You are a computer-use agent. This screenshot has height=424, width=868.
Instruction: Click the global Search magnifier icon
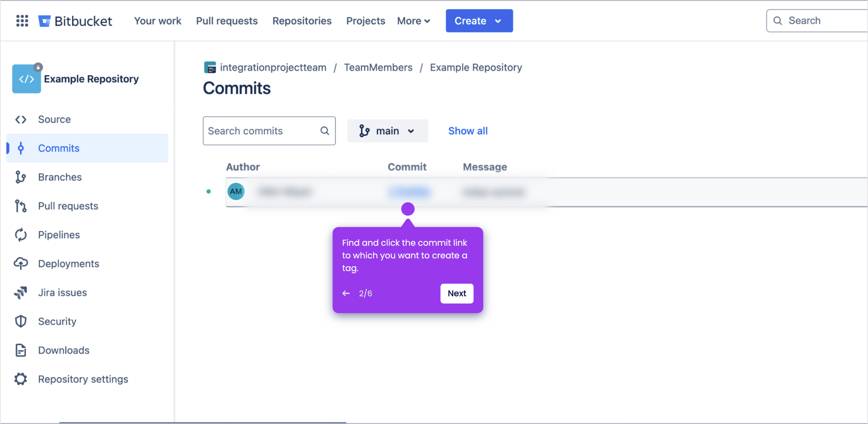777,21
